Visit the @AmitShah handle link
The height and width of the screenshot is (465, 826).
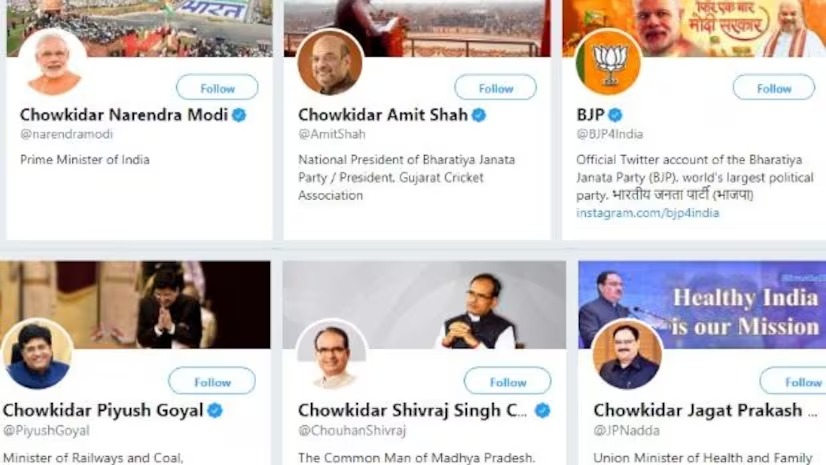(x=331, y=134)
